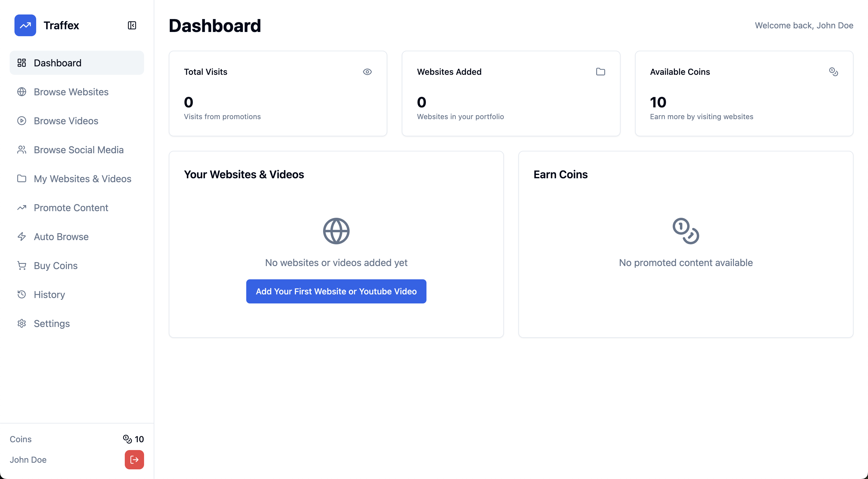Viewport: 868px width, 479px height.
Task: Click the red logout button
Action: (x=134, y=460)
